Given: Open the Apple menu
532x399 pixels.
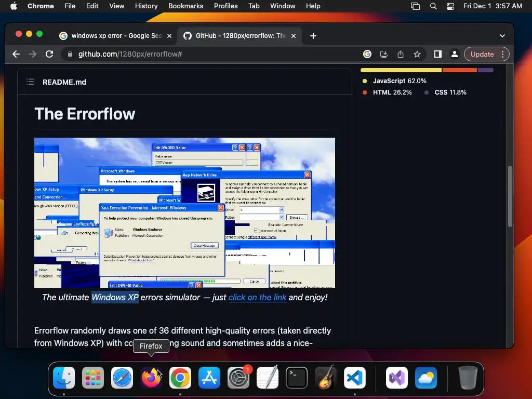Looking at the screenshot, I should (14, 6).
